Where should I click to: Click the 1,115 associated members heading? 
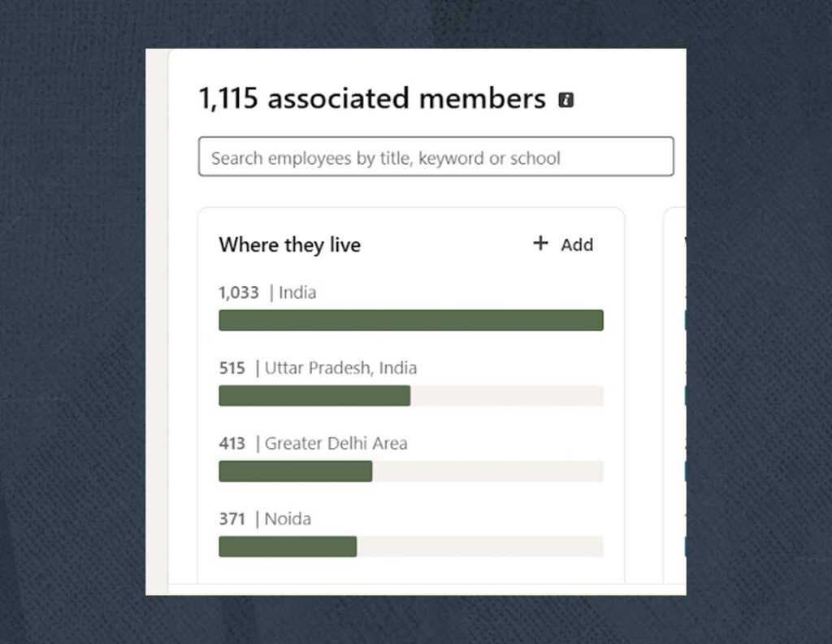[x=370, y=98]
